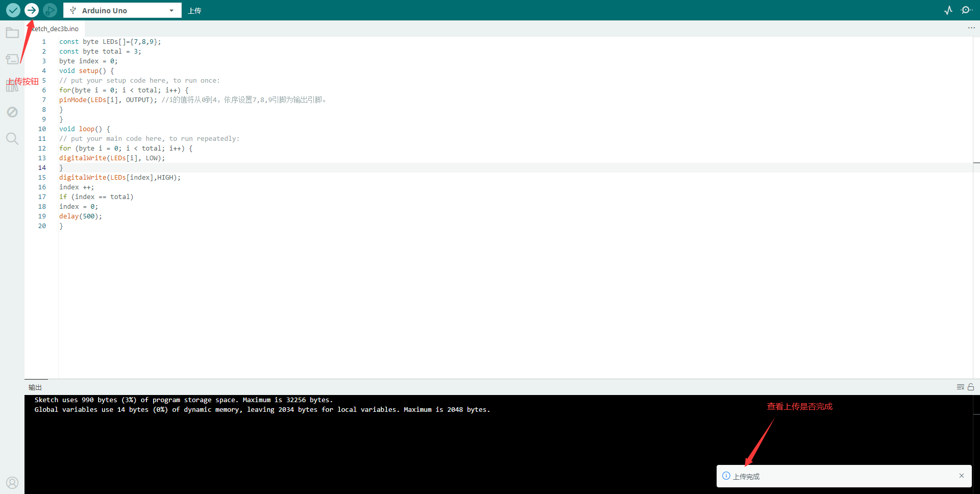Click the editor vertical scrollbar track

coord(976,207)
